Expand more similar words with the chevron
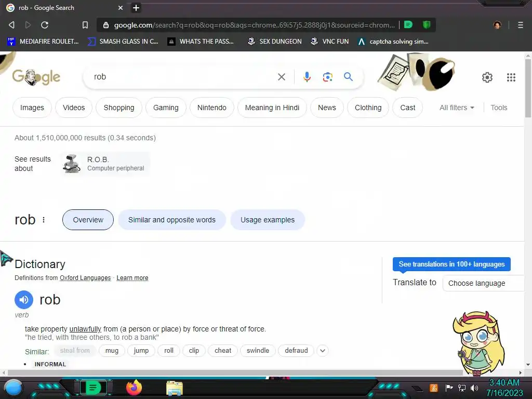 pos(323,351)
